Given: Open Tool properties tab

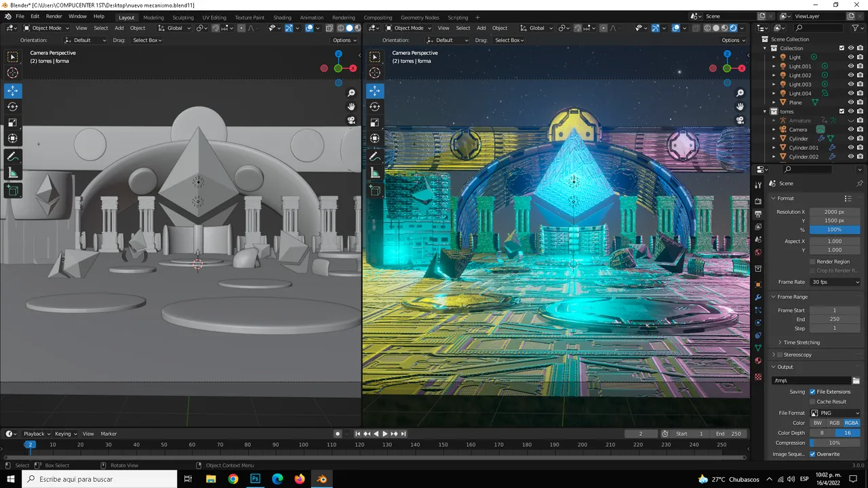Looking at the screenshot, I should [758, 184].
